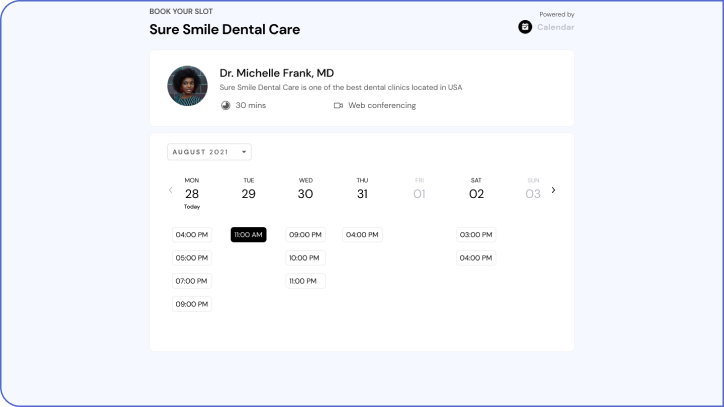Select Monday's 09:00 PM time slot
Viewport: 724px width, 407px height.
[192, 304]
